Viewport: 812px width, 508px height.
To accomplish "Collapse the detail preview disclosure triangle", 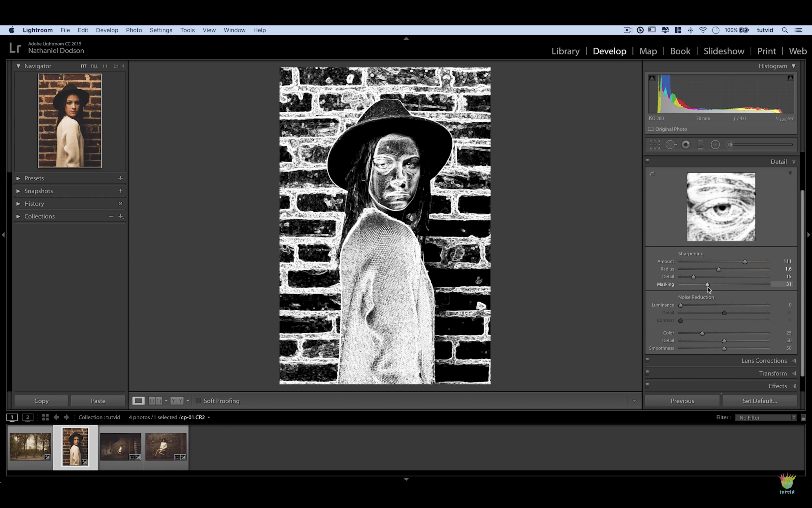I will coord(790,173).
